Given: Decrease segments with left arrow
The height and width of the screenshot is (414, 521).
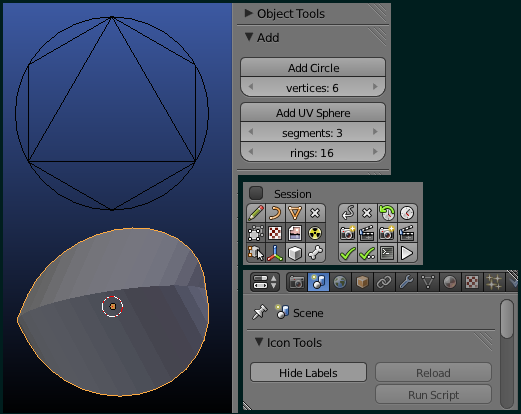Looking at the screenshot, I should coord(251,132).
